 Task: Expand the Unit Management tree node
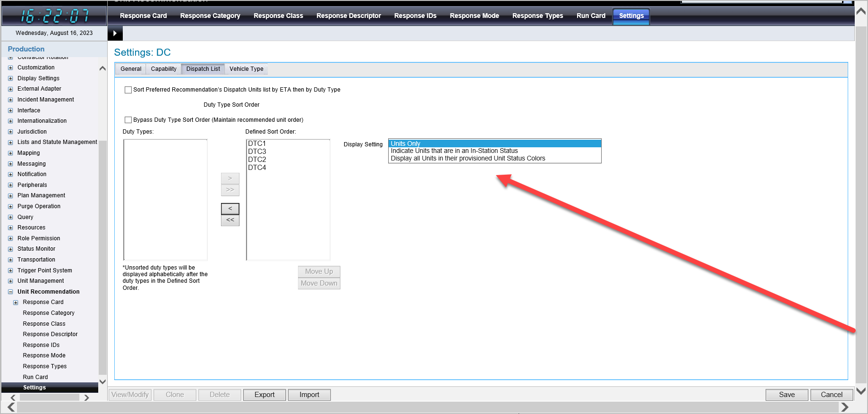tap(10, 281)
